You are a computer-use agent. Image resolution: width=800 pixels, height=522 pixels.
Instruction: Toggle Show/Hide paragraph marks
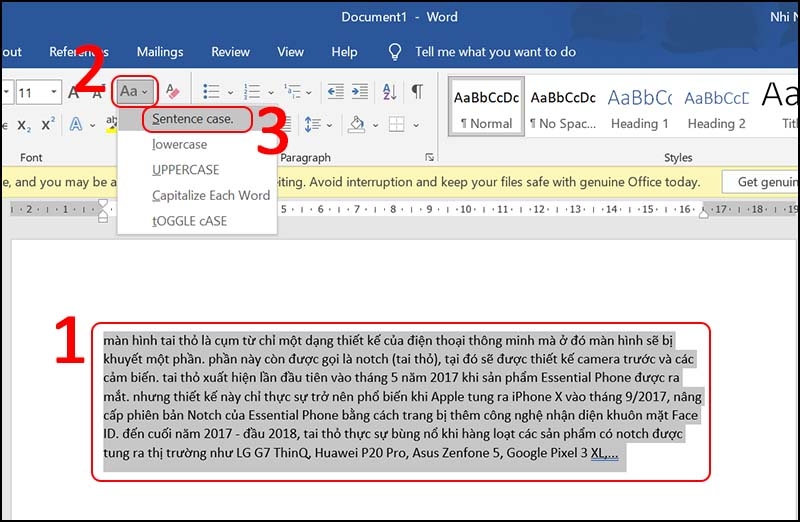pos(417,92)
